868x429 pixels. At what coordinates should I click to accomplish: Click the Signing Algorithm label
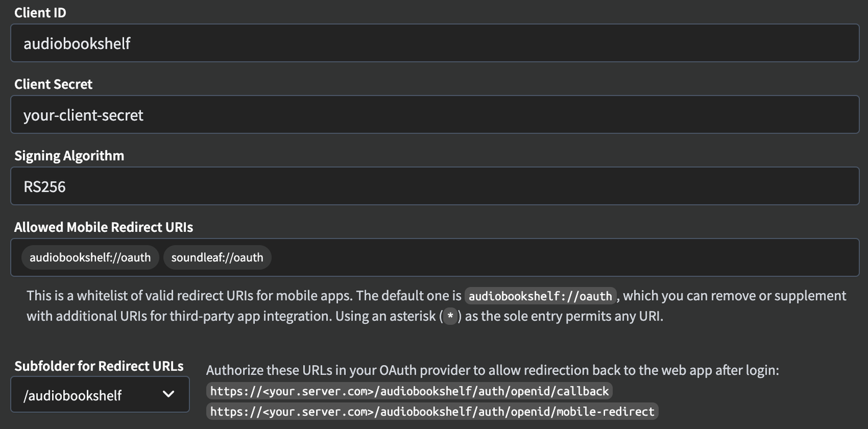click(69, 156)
